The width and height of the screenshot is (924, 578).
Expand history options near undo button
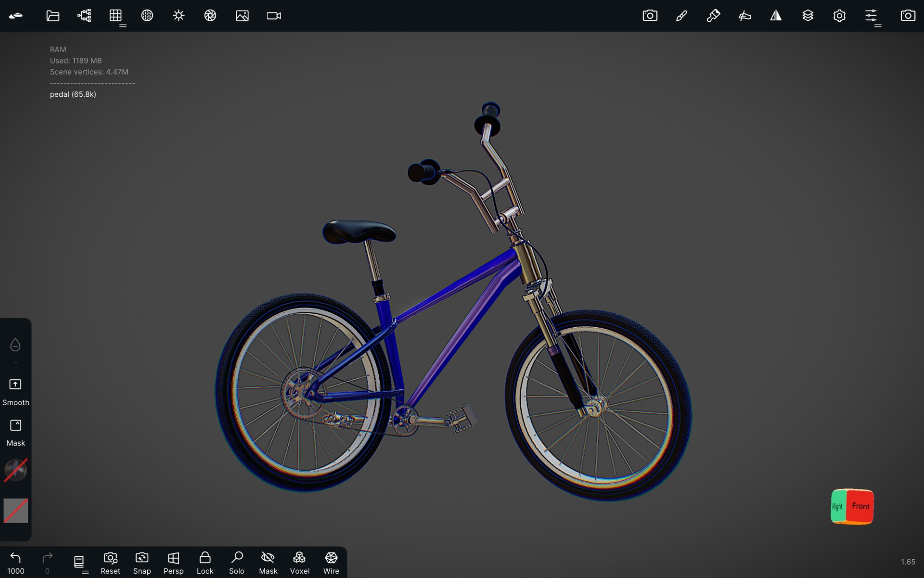coord(85,573)
